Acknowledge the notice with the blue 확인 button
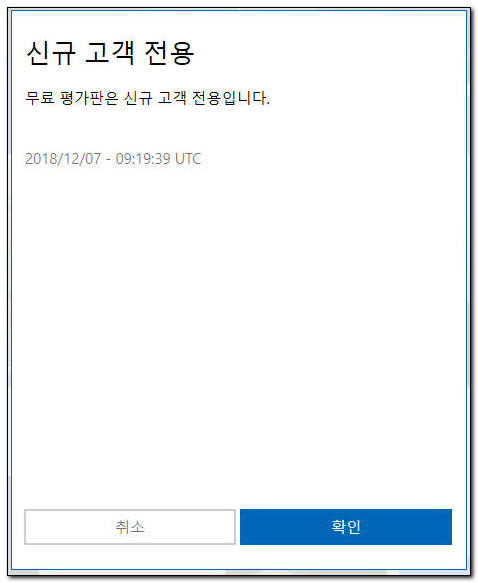The width and height of the screenshot is (478, 583). (x=346, y=526)
